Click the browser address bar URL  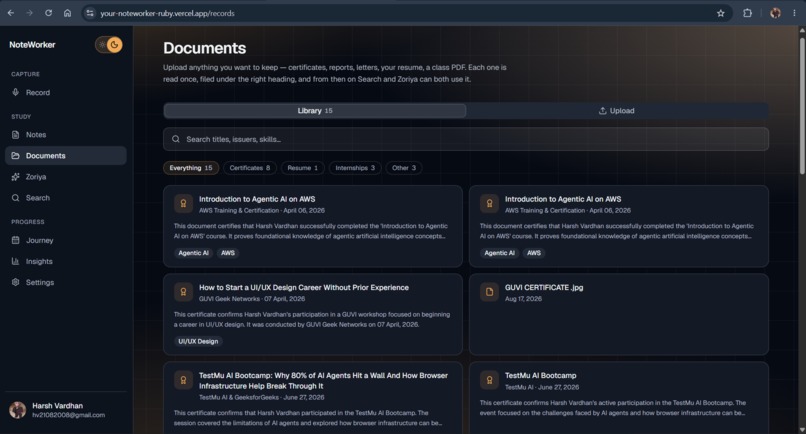pyautogui.click(x=168, y=13)
